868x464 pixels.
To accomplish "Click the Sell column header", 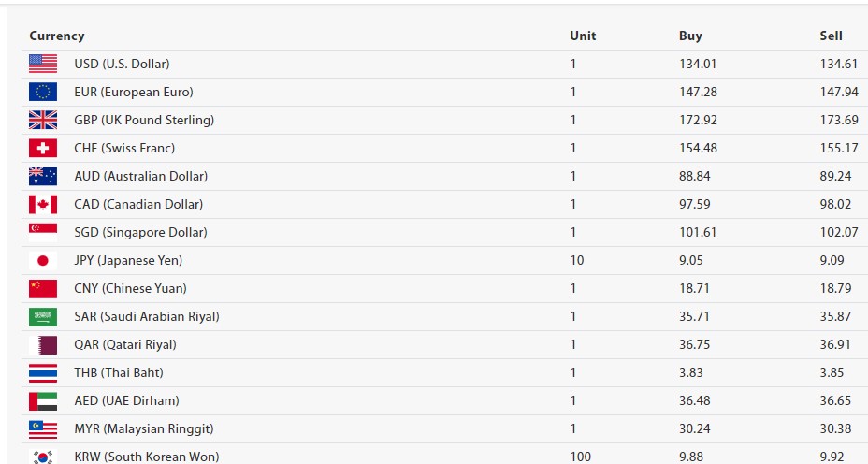I will (x=831, y=36).
